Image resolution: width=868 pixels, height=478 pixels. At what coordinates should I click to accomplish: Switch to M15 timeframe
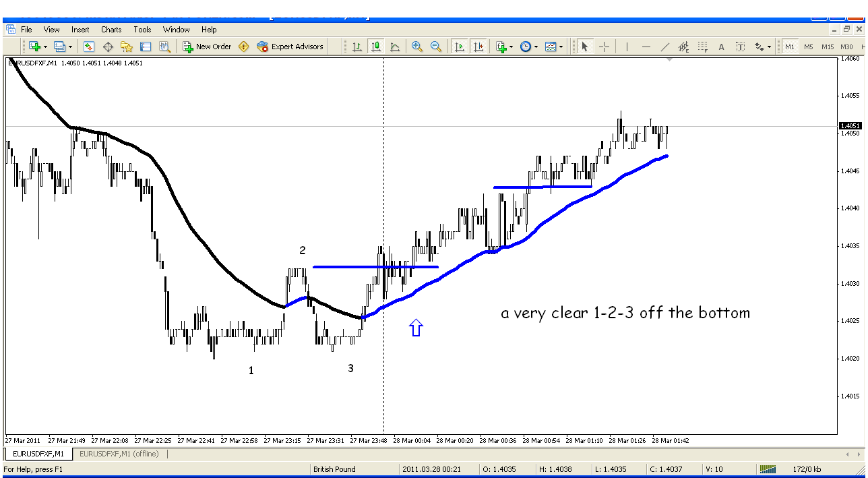(828, 47)
